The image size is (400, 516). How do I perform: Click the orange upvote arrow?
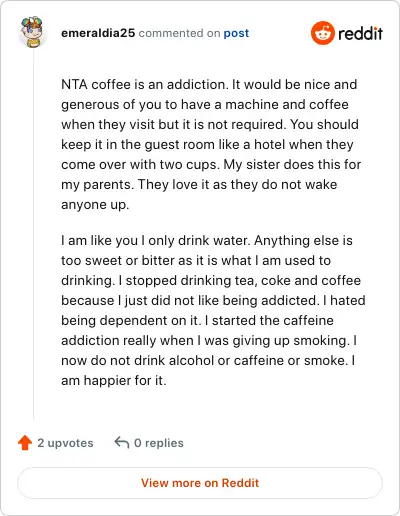[x=25, y=443]
